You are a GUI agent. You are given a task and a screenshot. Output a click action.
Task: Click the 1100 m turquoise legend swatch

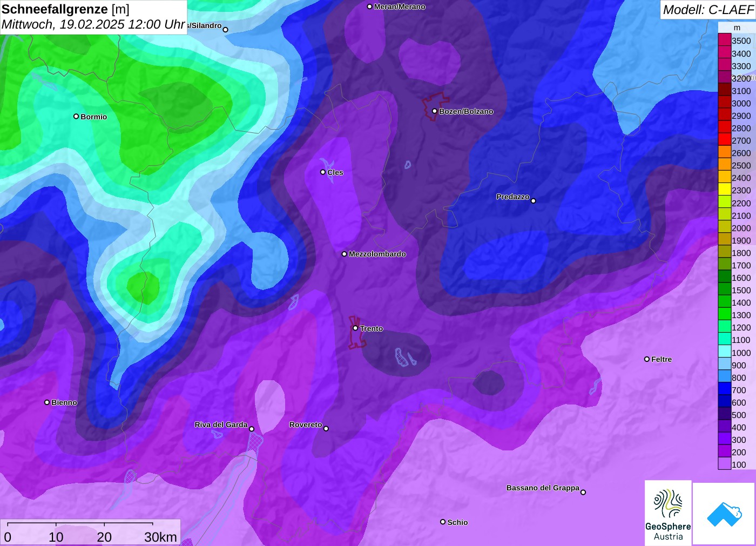click(x=725, y=339)
